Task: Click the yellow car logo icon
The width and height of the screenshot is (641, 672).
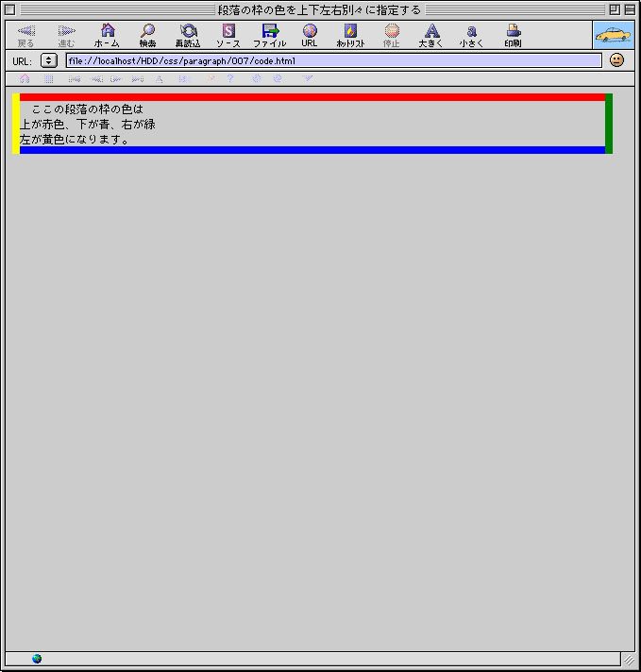Action: (x=613, y=35)
